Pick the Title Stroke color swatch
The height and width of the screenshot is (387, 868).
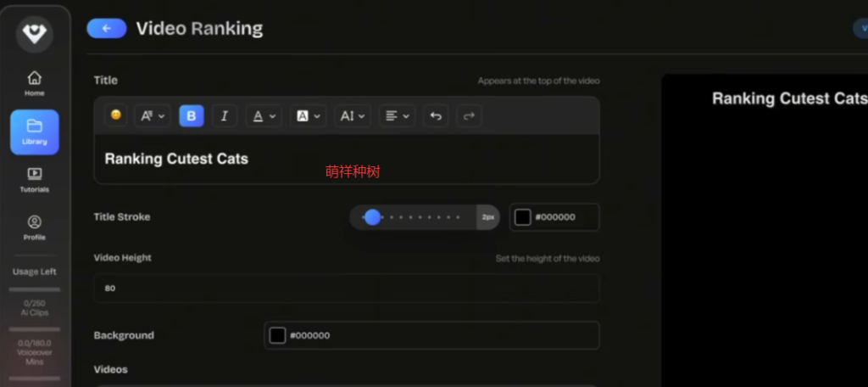[x=523, y=217]
